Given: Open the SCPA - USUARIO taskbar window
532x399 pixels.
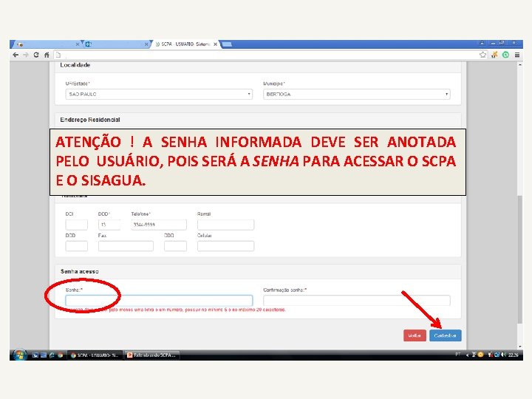Looking at the screenshot, I should (95, 355).
